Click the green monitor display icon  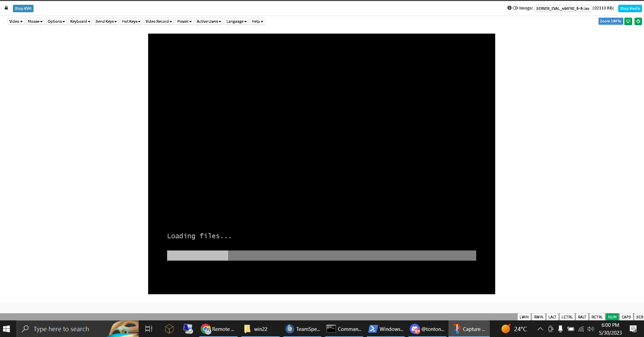pos(628,21)
